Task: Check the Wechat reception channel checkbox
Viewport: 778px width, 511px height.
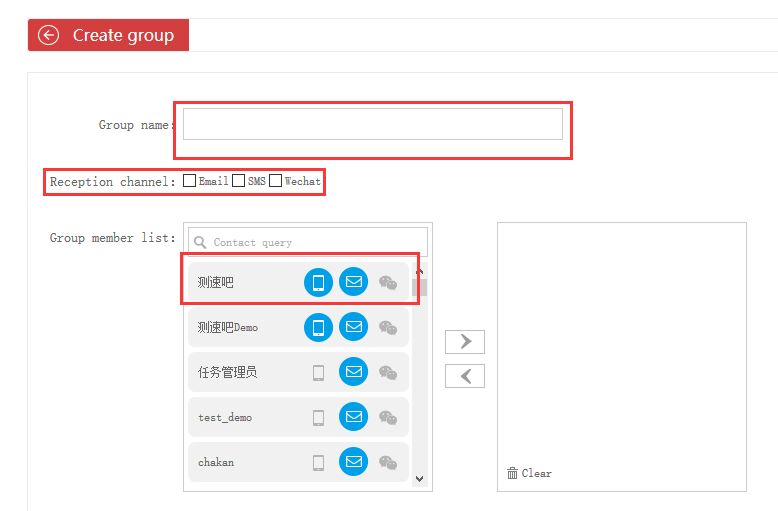Action: coord(275,181)
